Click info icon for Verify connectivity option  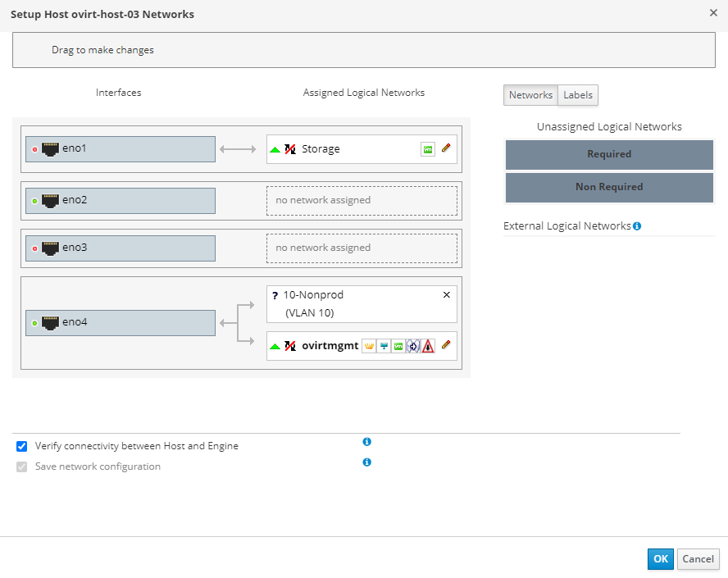366,442
